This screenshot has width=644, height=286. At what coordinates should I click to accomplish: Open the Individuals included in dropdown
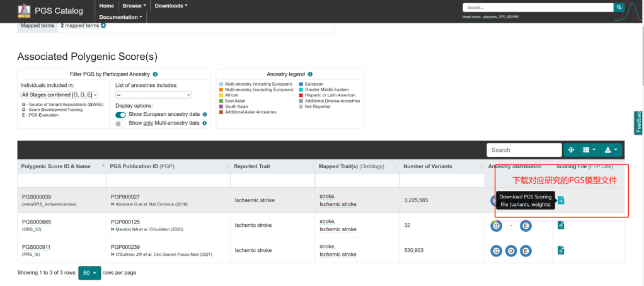click(x=59, y=94)
